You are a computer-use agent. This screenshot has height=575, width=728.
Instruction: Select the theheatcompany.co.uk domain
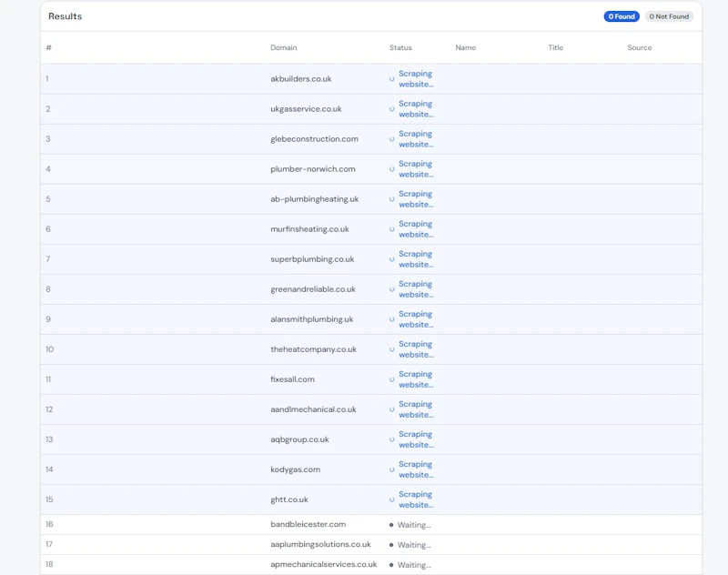coord(313,349)
